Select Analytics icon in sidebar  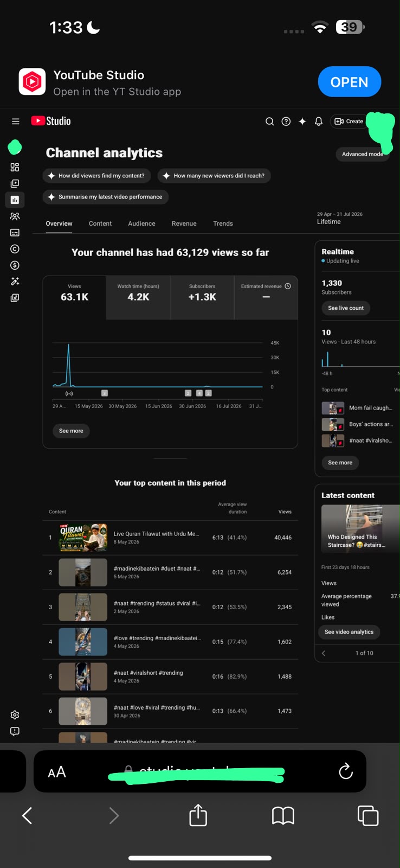(x=15, y=200)
